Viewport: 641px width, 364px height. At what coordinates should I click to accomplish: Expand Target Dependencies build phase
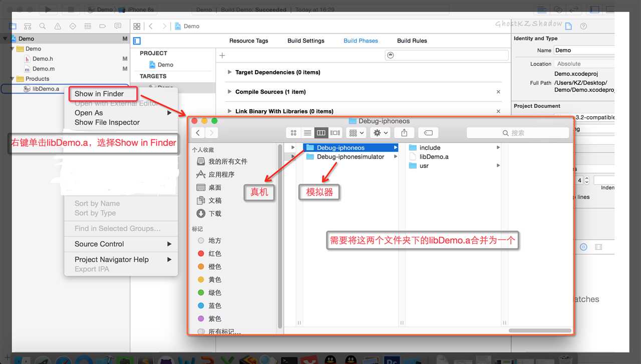point(230,72)
